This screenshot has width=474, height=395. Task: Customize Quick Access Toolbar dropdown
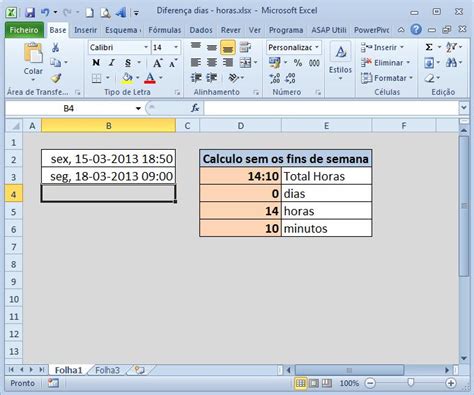point(136,13)
